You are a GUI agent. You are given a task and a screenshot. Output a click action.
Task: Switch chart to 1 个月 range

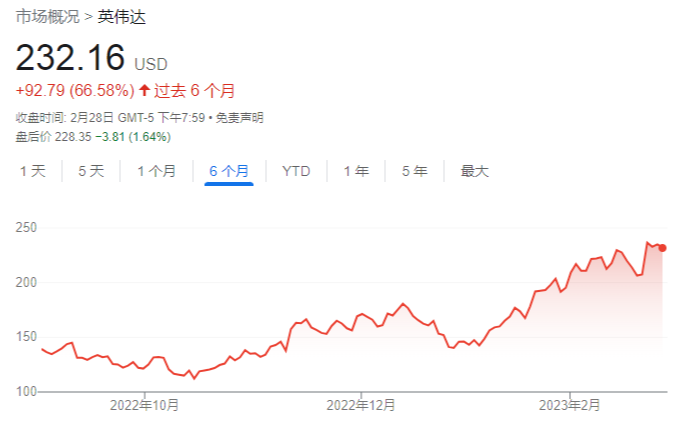tap(156, 171)
